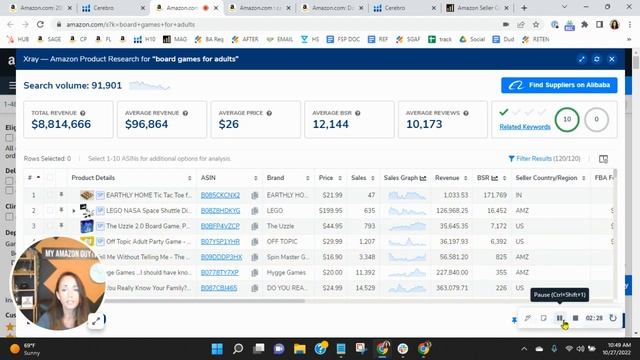The width and height of the screenshot is (640, 360).
Task: Expand the Xray panel to full screen
Action: (582, 59)
